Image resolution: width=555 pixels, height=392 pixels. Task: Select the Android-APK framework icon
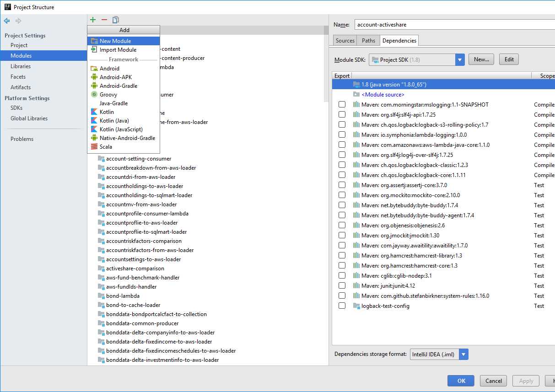click(x=94, y=77)
